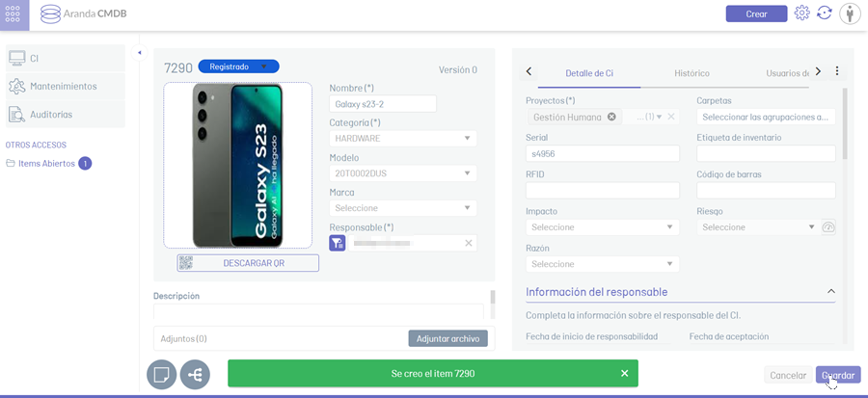
Task: Click the Versión 0 text
Action: 458,70
